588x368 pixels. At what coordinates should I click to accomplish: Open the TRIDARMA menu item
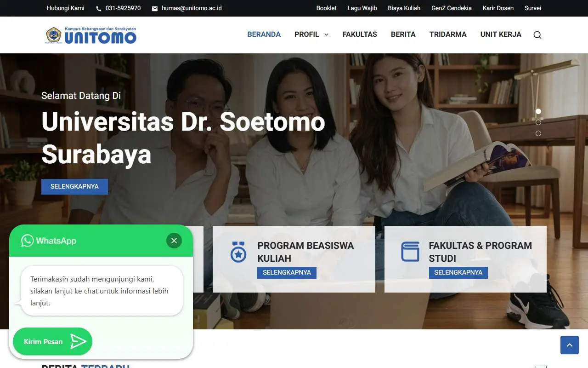coord(448,34)
